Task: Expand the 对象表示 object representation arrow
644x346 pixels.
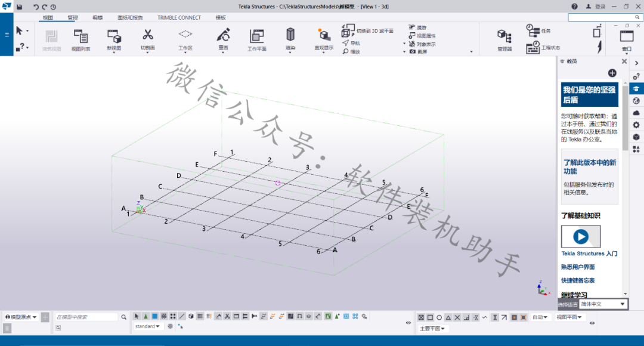Action: click(404, 44)
